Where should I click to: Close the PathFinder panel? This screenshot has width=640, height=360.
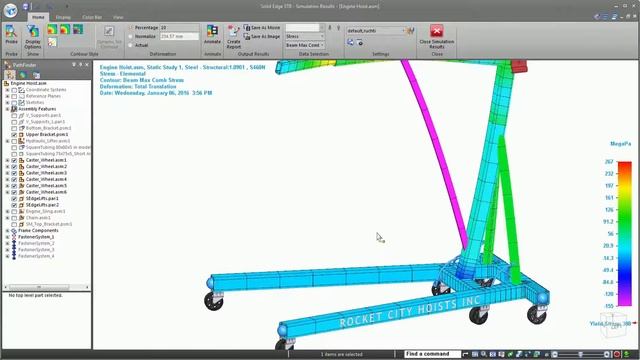[x=87, y=64]
